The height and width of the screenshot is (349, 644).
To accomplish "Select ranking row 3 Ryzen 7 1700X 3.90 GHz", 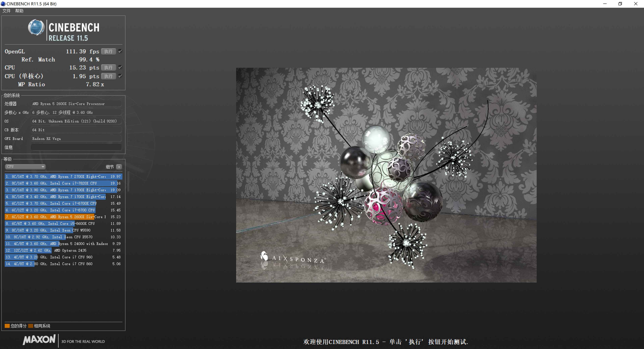I will coord(64,190).
